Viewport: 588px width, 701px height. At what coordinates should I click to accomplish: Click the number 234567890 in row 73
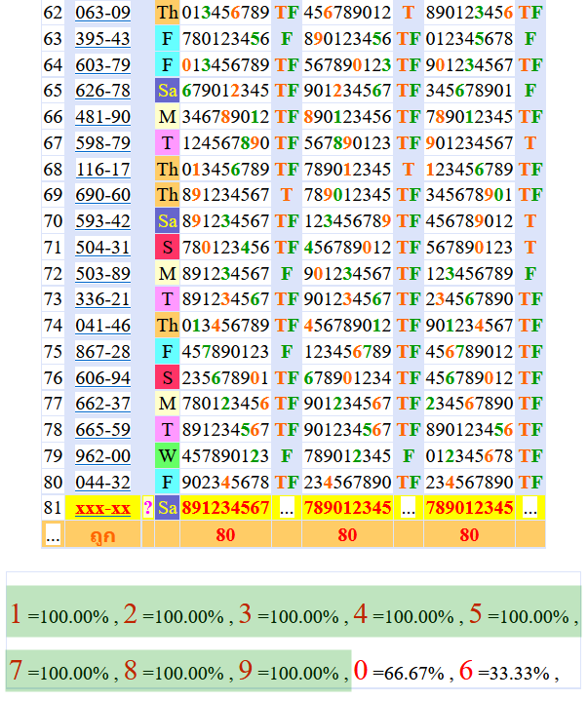point(469,299)
